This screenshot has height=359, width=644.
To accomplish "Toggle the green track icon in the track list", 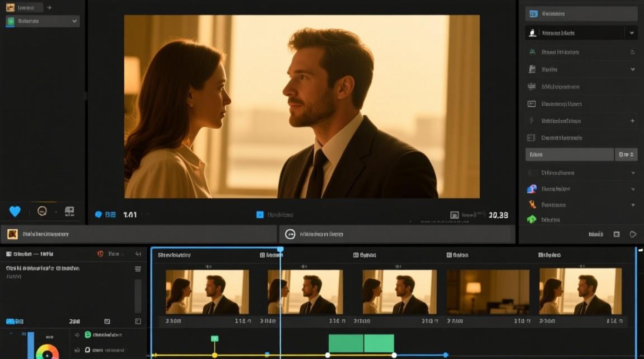I will point(88,335).
